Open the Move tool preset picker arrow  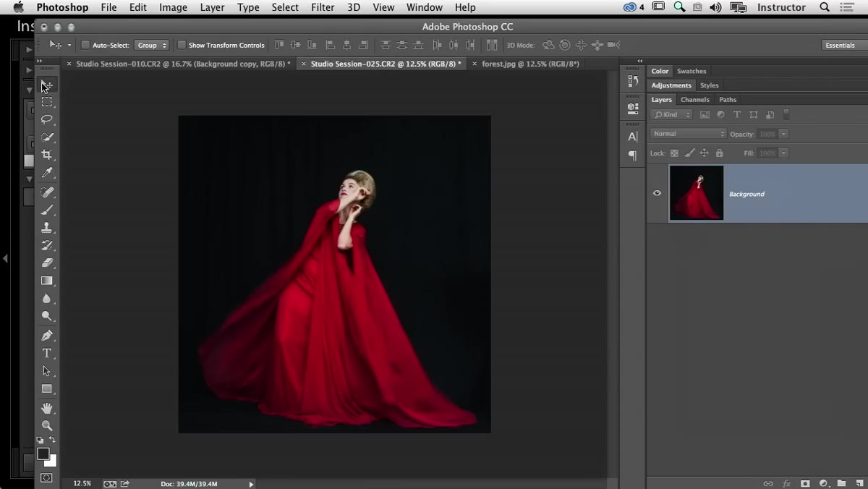[69, 45]
